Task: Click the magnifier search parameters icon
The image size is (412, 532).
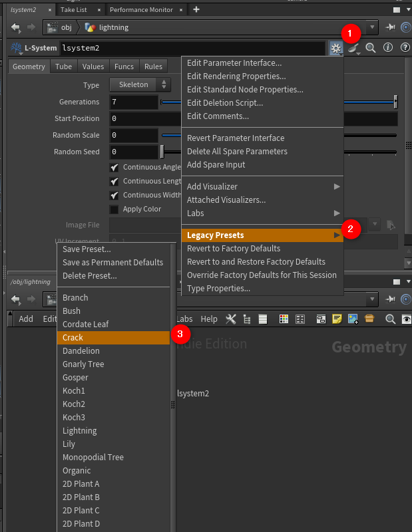Action: tap(371, 48)
